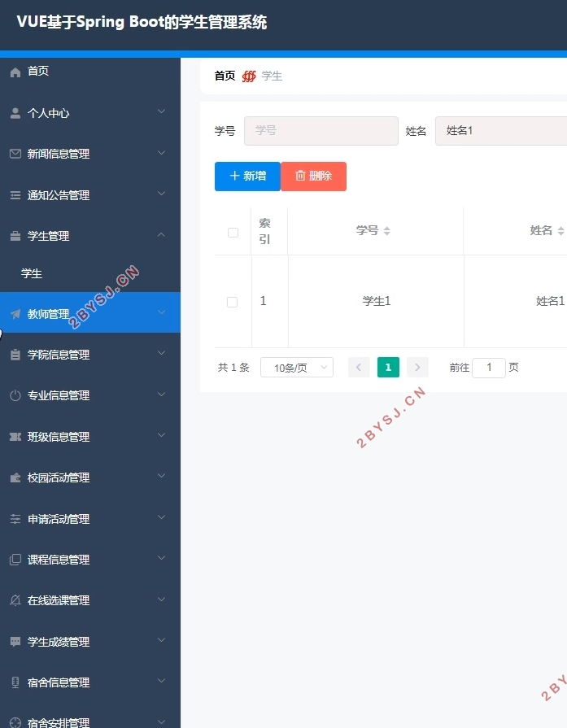Image resolution: width=567 pixels, height=728 pixels.
Task: Open the 在线选课管理 menu
Action: 90,600
